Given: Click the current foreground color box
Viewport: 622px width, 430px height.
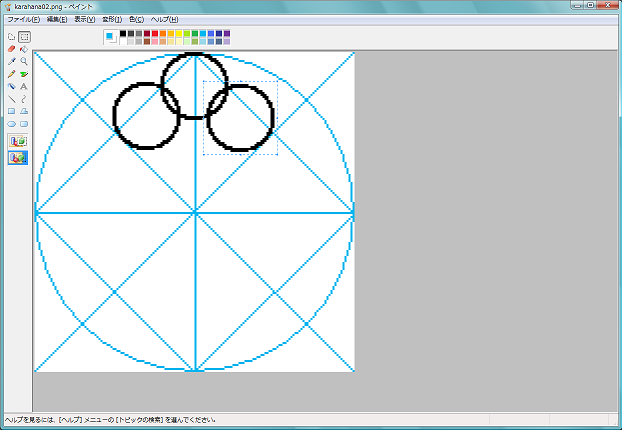Looking at the screenshot, I should pos(109,36).
